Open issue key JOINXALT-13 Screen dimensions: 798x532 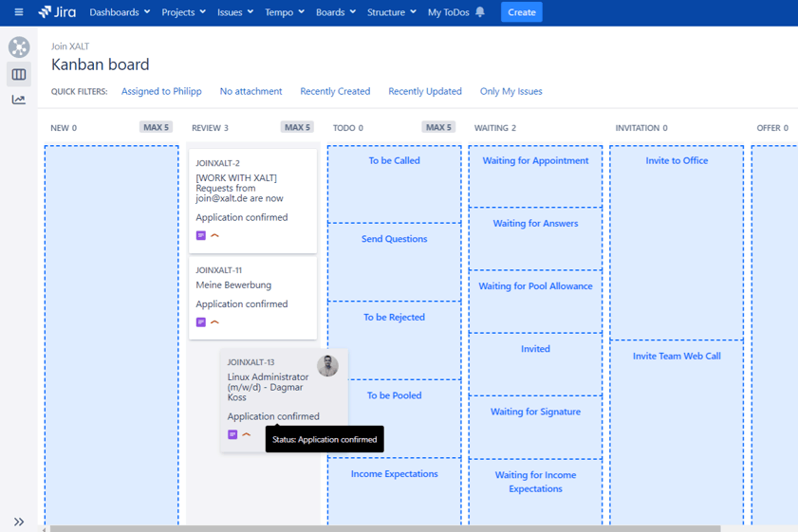pos(251,362)
